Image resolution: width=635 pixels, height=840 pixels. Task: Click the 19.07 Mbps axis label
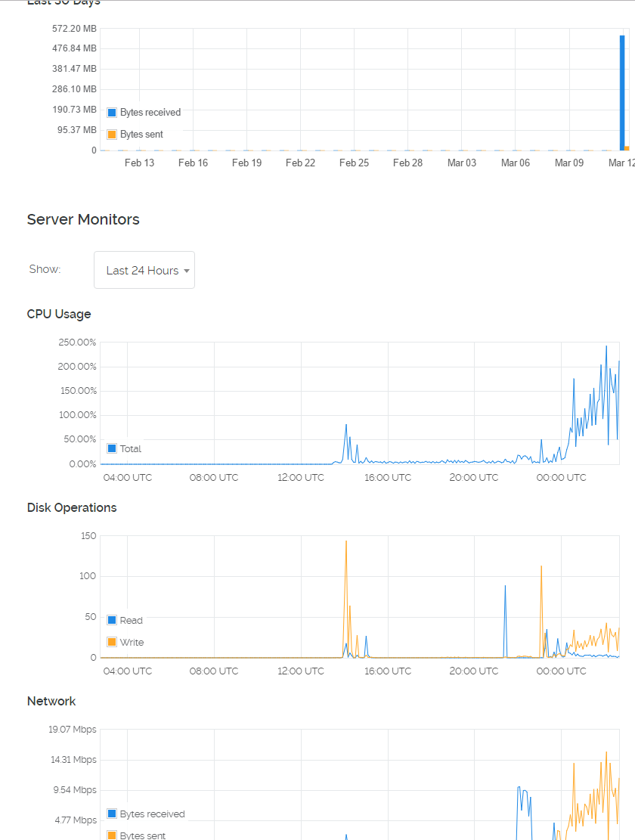point(73,729)
